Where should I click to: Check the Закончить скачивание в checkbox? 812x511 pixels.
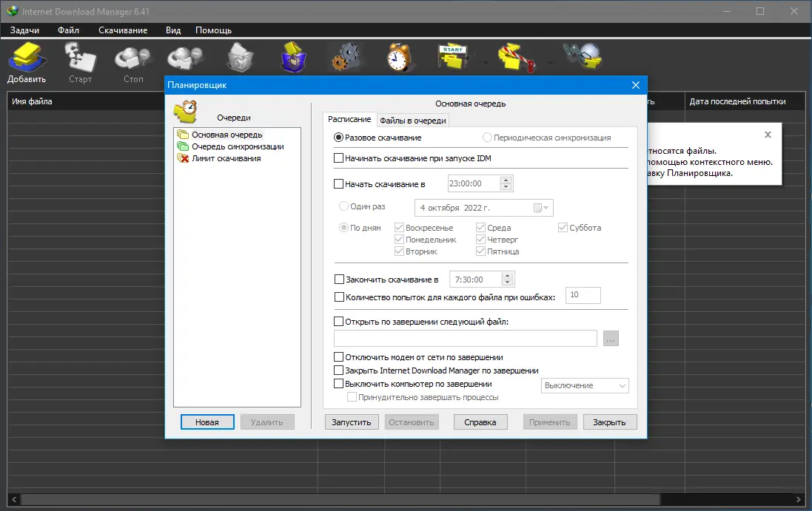(x=339, y=280)
